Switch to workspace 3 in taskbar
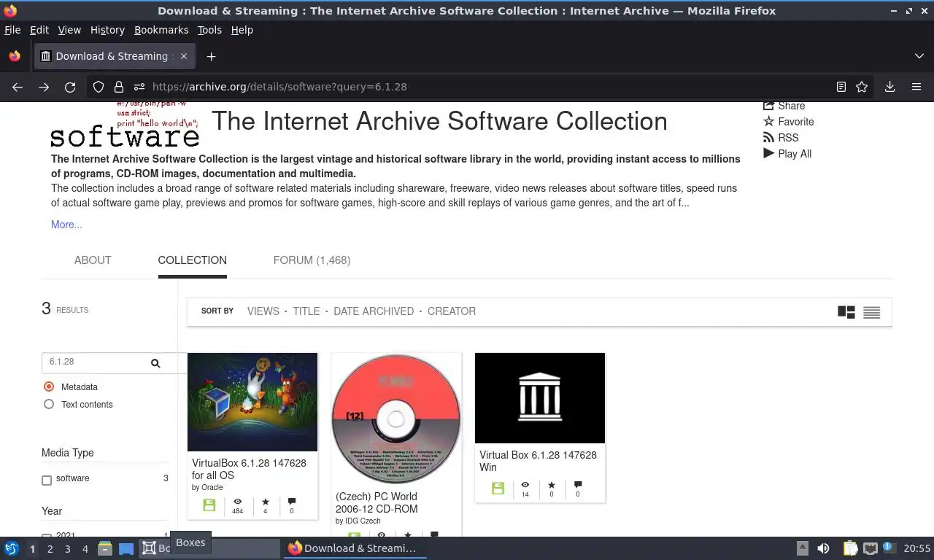Image resolution: width=934 pixels, height=560 pixels. coord(68,548)
